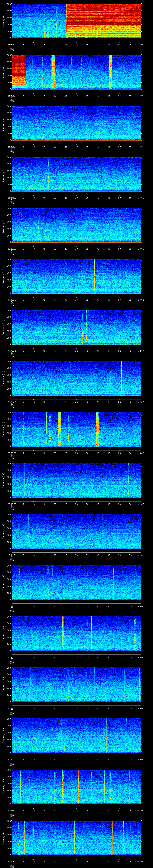The height and width of the screenshot is (868, 153).
Task: Click the spectrogram panel starting at 23:40:00
Action: pos(76,480)
